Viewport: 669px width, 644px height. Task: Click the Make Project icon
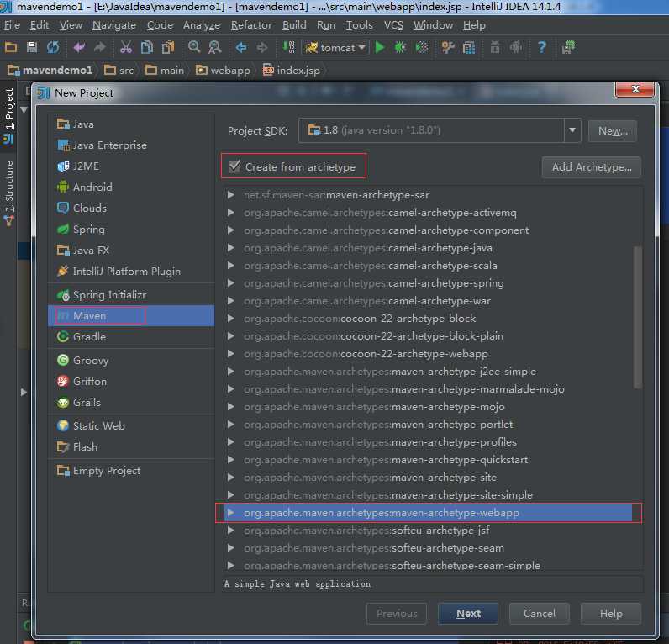tap(289, 47)
